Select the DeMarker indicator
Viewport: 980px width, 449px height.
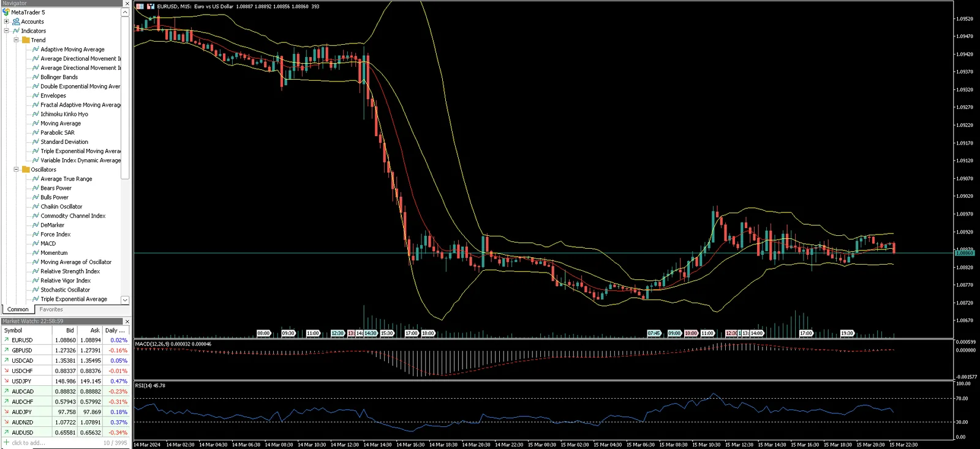tap(52, 225)
